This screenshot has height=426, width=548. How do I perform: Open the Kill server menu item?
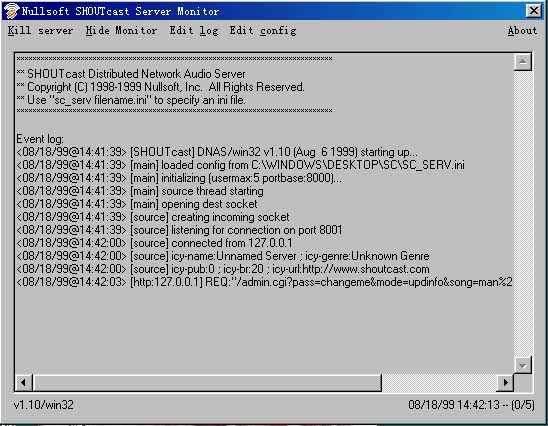point(41,31)
